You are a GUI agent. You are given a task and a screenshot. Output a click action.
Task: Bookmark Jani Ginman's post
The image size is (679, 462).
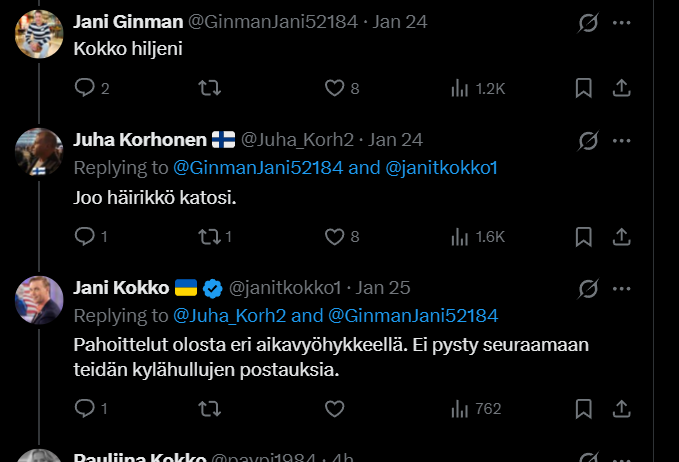click(x=584, y=89)
